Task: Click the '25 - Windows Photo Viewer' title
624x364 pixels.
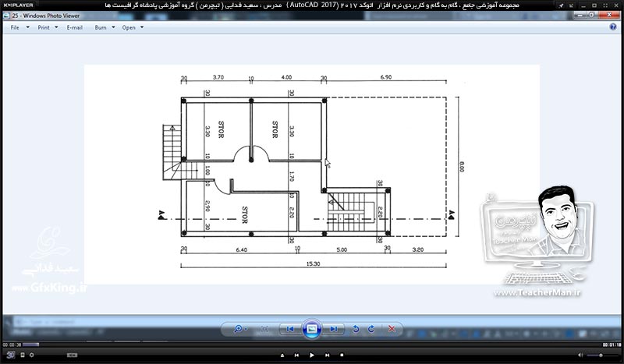Action: pos(45,16)
